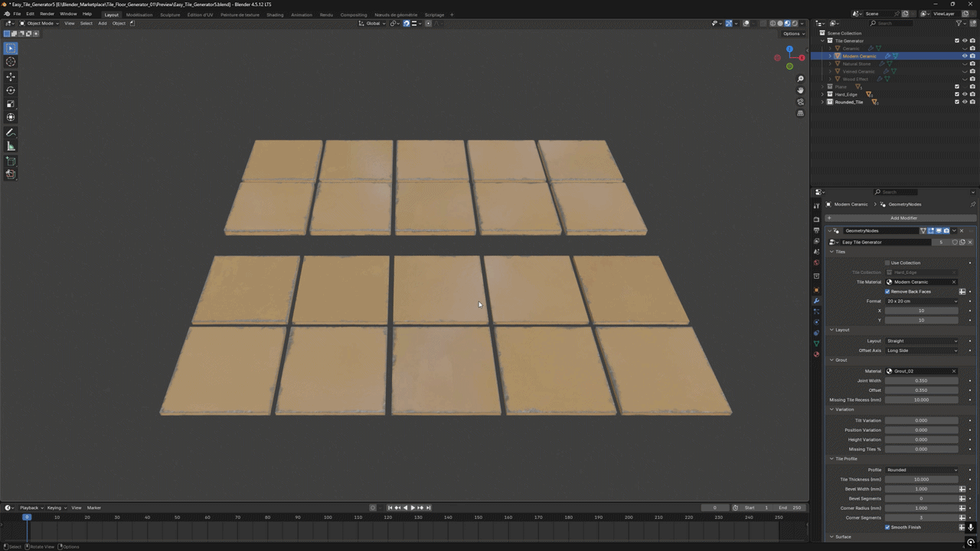
Task: Exclude Tile Generator collection via checkbox
Action: (x=956, y=41)
